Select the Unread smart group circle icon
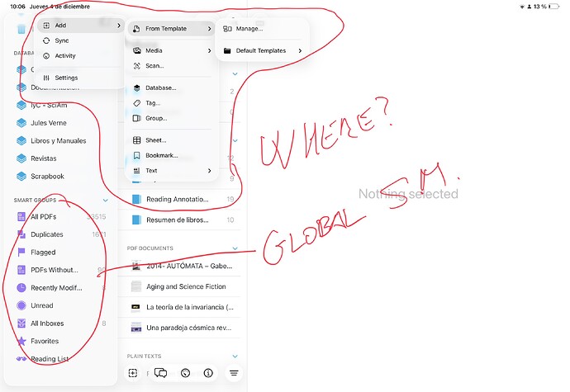The image size is (570, 392). point(21,305)
